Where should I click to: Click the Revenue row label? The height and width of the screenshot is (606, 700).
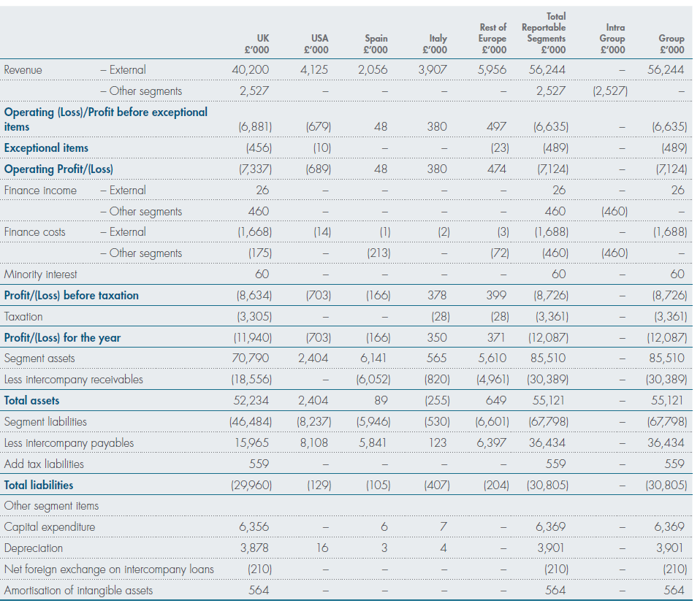click(23, 70)
